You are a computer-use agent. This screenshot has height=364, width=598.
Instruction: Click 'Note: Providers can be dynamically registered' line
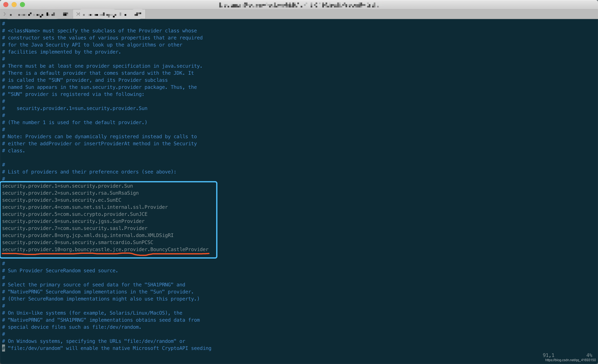[99, 137]
